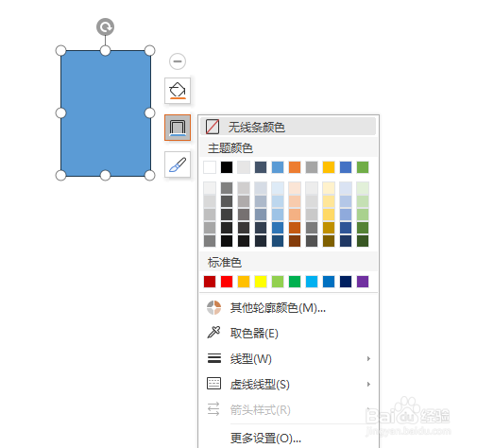477x448 pixels.
Task: Select the format painter brush icon
Action: pyautogui.click(x=178, y=164)
